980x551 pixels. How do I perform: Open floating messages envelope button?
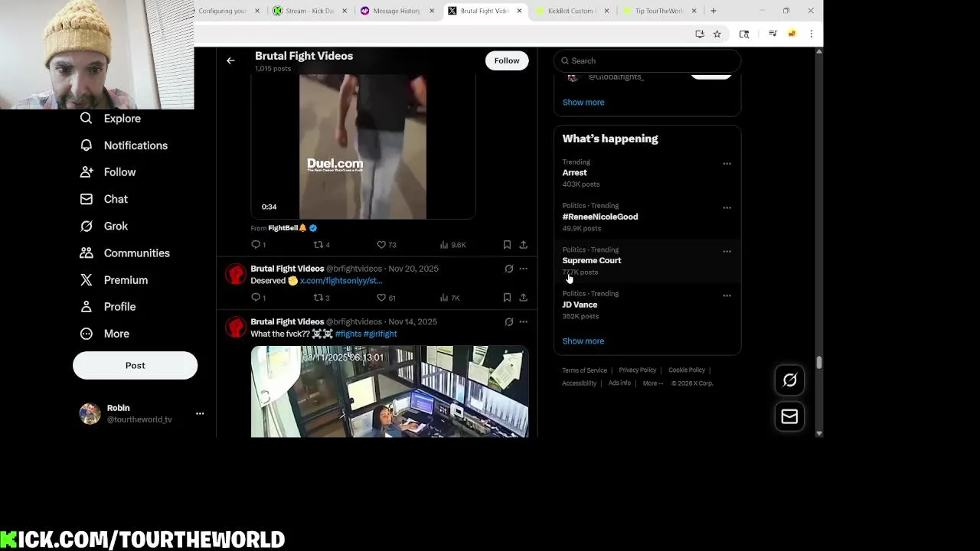click(x=789, y=416)
